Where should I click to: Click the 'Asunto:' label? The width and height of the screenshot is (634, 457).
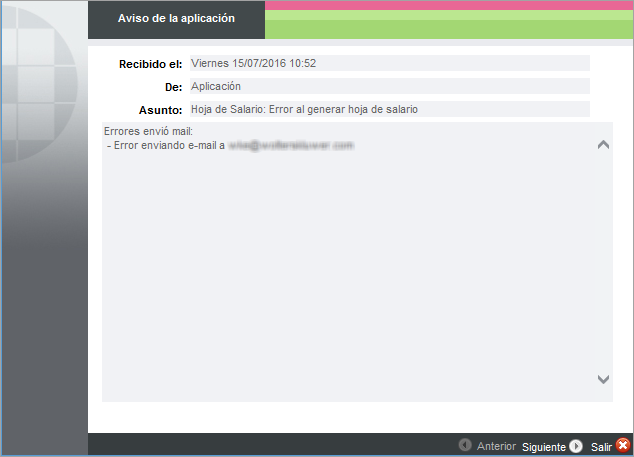(x=161, y=110)
